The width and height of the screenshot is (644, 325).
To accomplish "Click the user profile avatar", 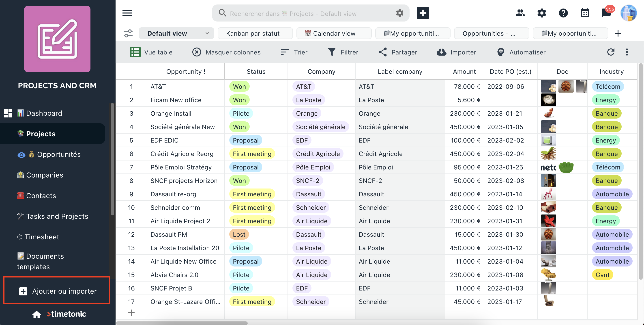I will (x=629, y=13).
